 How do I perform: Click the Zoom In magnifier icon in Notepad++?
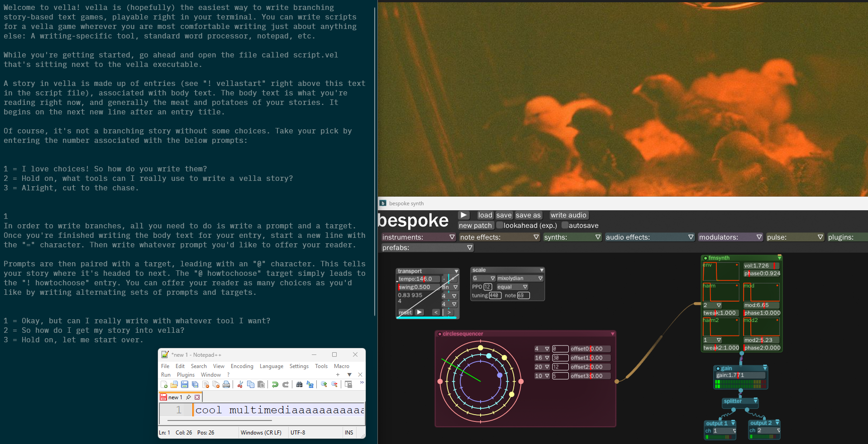coord(324,384)
